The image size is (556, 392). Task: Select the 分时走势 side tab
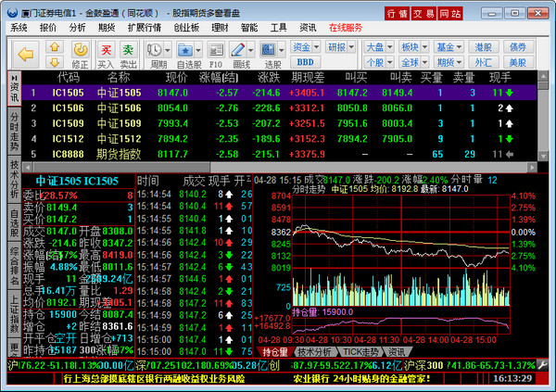pyautogui.click(x=14, y=132)
